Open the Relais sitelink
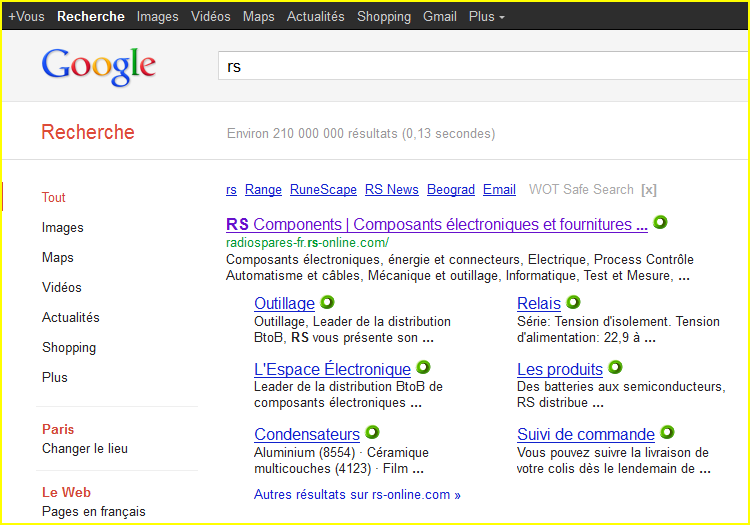This screenshot has width=750, height=525. [539, 304]
